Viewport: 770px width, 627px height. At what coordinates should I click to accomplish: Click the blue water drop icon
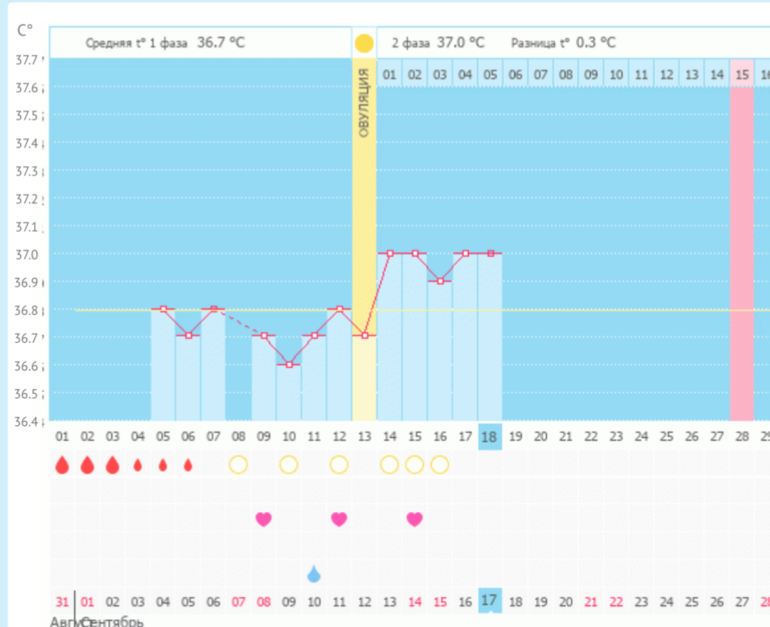[314, 574]
